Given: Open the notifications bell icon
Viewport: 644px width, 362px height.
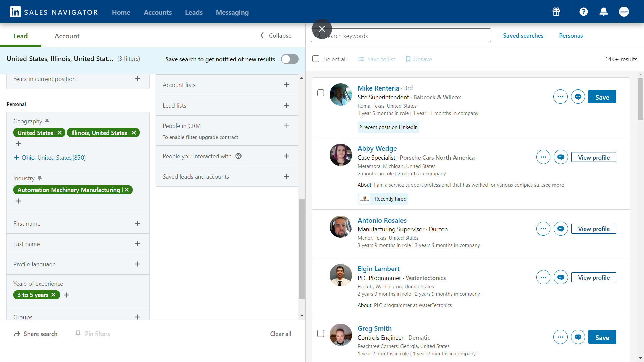Looking at the screenshot, I should point(604,12).
